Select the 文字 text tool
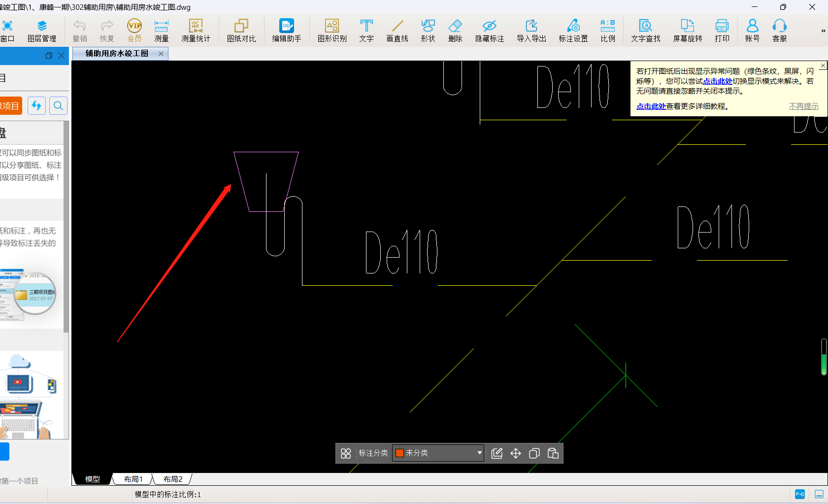Screen dimensions: 828x504 tap(366, 31)
